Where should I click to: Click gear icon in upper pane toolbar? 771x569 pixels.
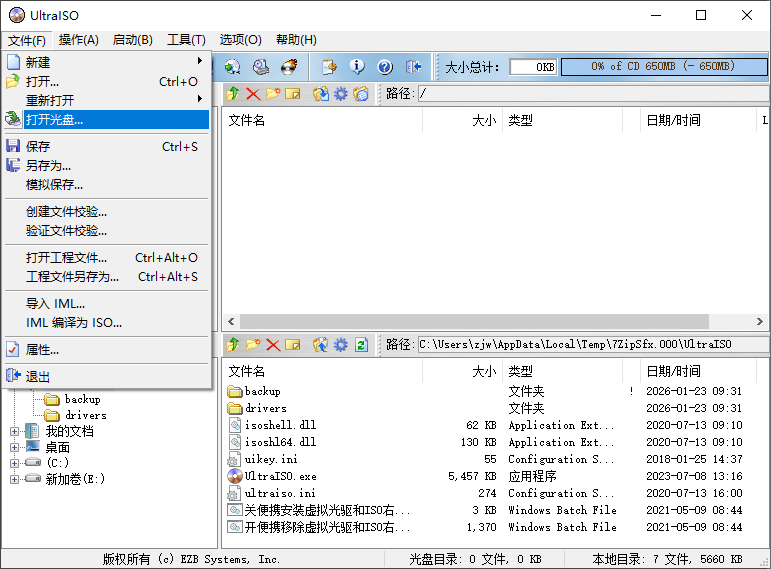point(341,93)
